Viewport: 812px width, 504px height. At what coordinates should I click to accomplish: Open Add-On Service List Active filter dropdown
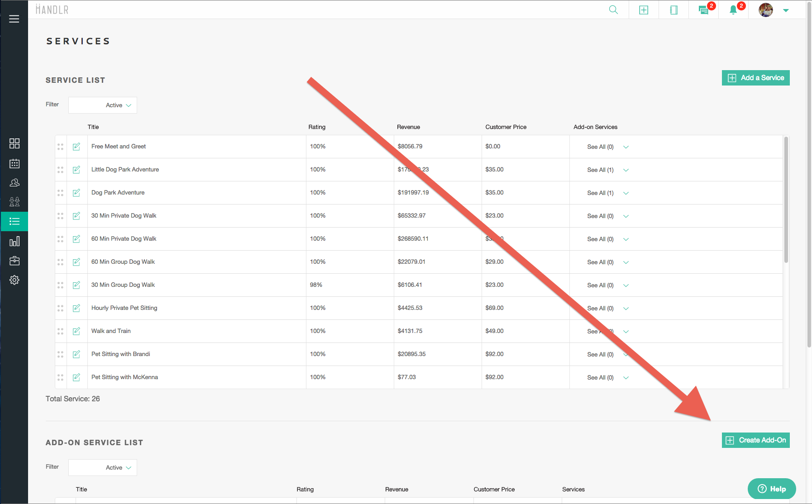click(x=103, y=468)
